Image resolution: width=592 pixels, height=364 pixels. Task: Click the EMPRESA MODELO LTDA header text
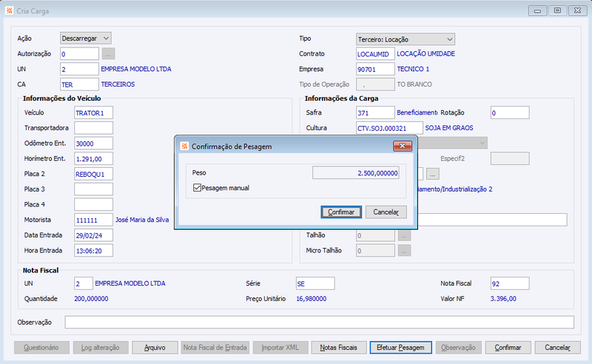(136, 69)
